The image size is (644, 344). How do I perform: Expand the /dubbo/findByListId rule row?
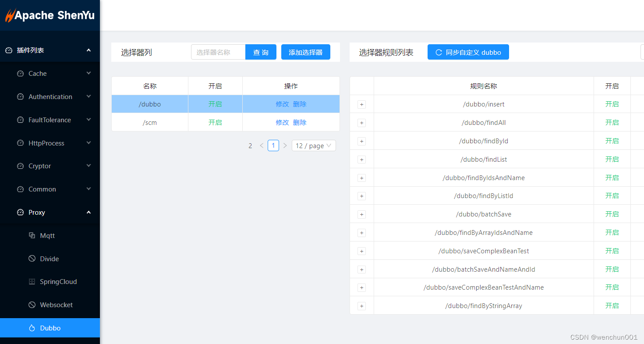pos(361,196)
